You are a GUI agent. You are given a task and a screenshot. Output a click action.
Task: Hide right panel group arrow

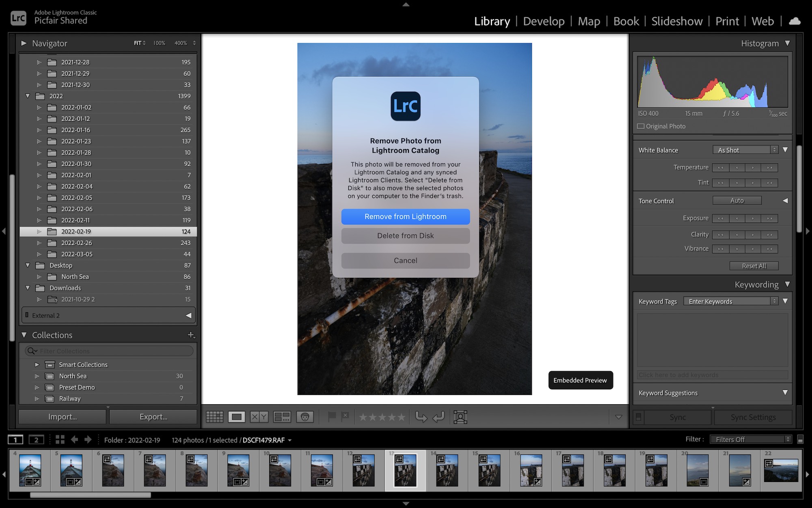(808, 231)
